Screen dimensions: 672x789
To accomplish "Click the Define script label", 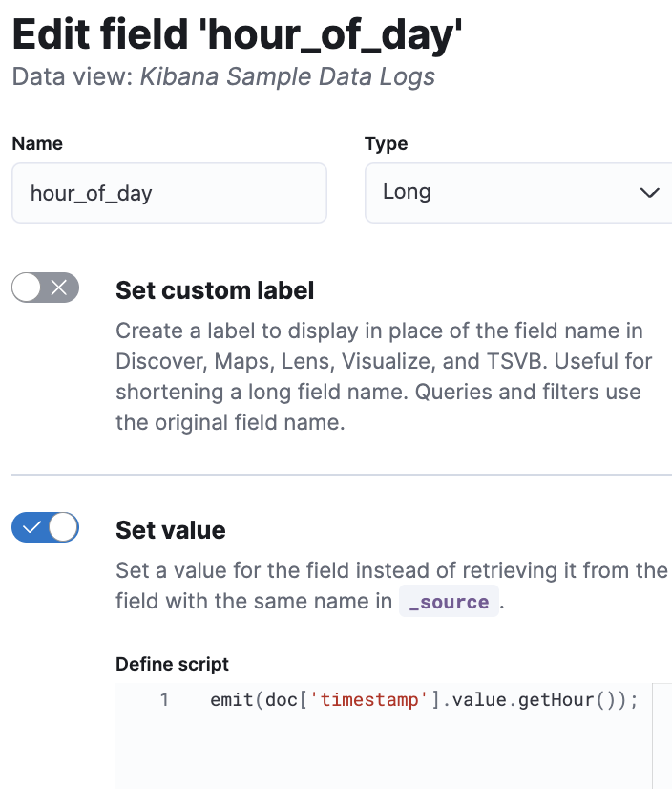I will pos(172,664).
